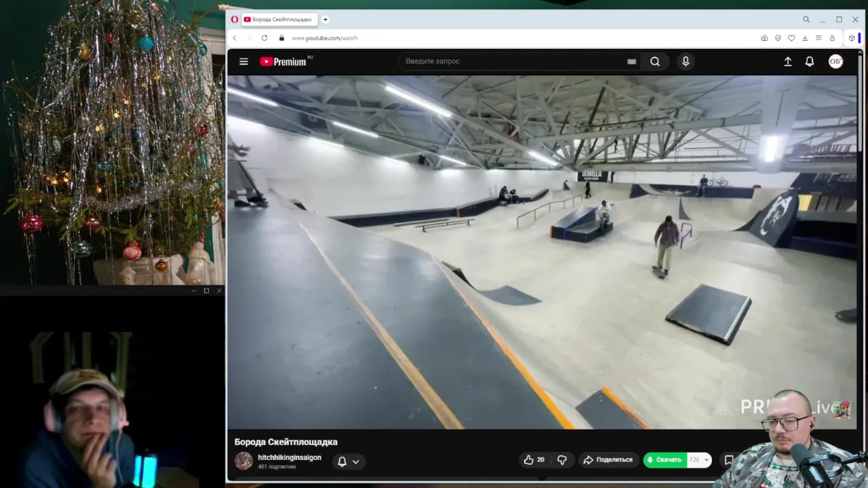Click the browser tab search magnifier

tap(806, 20)
